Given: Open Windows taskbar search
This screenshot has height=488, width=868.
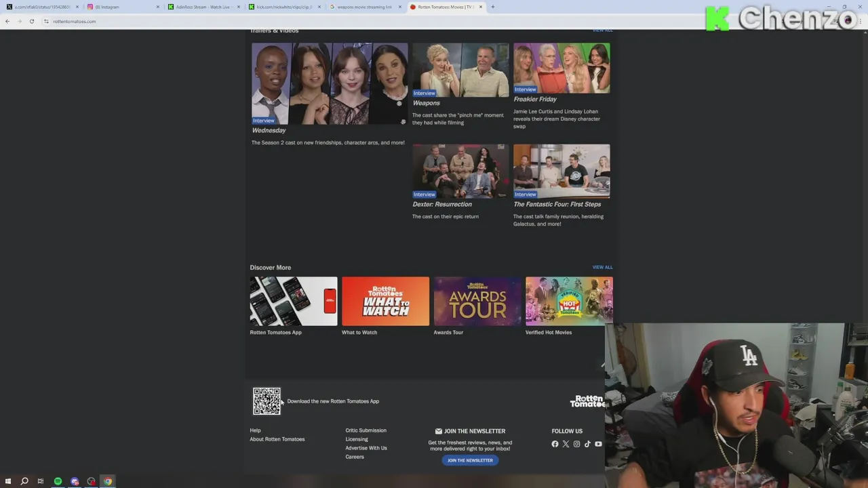Looking at the screenshot, I should tap(24, 481).
